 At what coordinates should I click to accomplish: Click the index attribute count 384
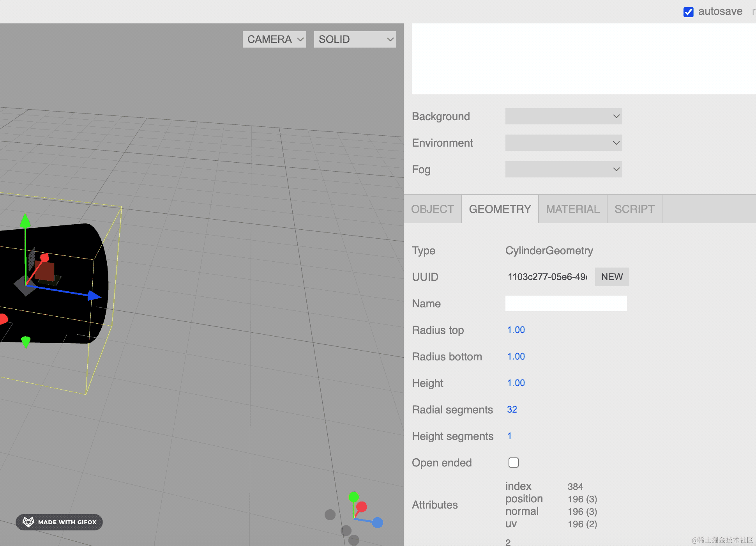[575, 487]
